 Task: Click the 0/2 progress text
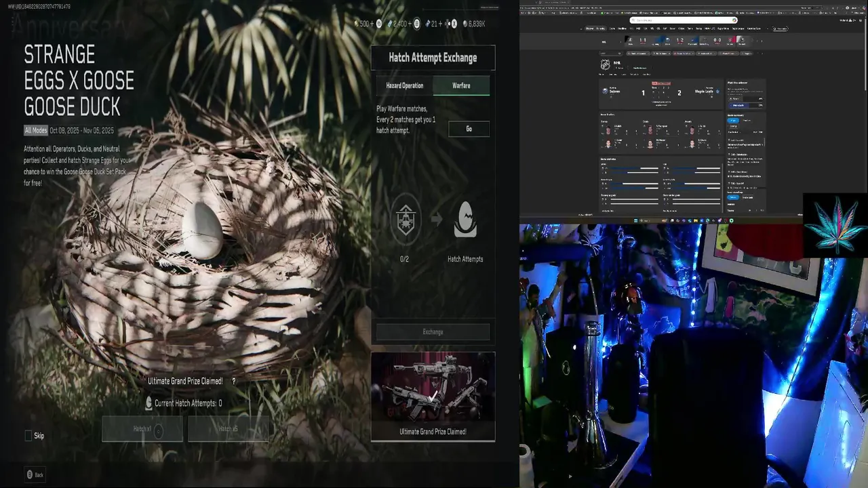point(405,259)
